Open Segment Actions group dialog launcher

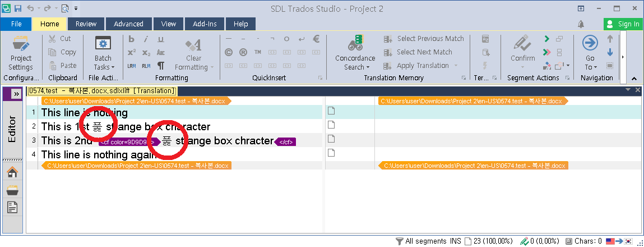(x=567, y=78)
